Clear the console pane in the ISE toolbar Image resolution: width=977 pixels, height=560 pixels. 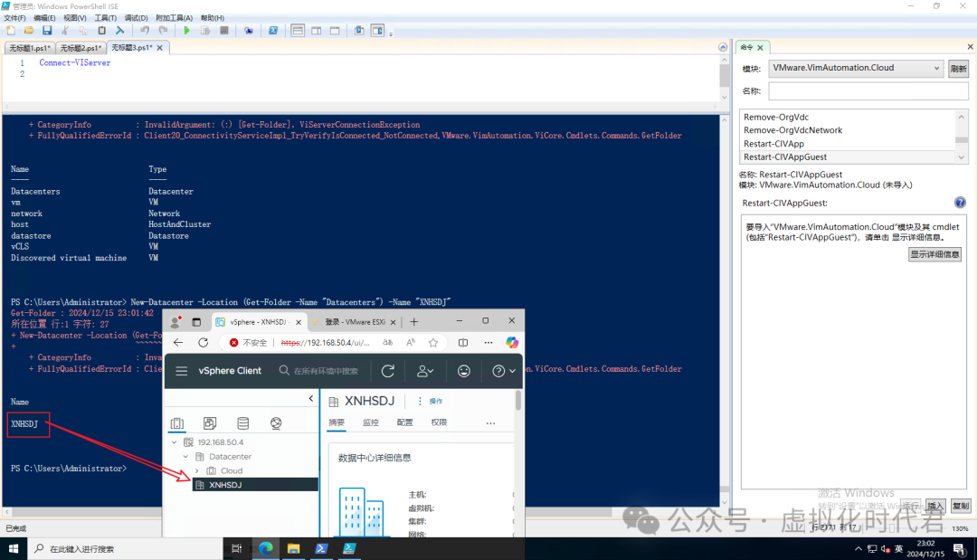pos(119,31)
